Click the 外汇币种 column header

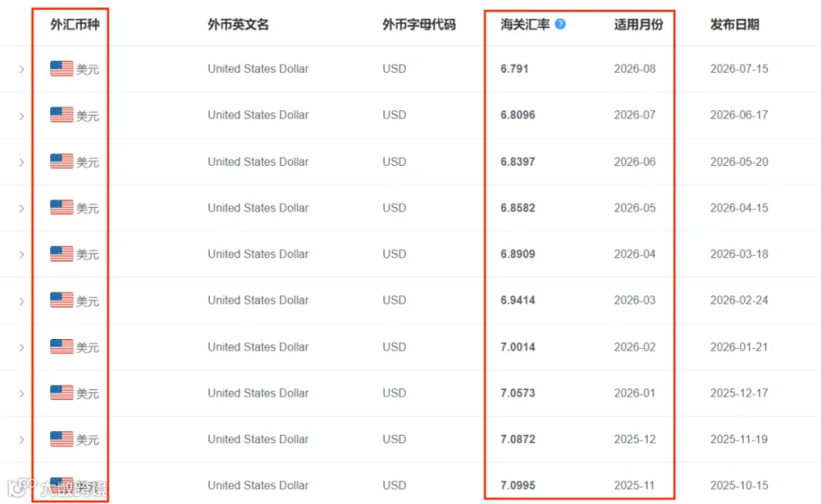75,25
